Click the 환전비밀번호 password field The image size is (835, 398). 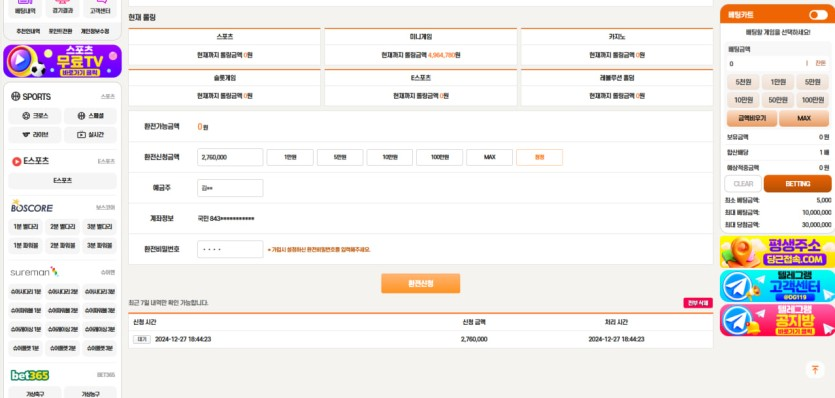230,249
